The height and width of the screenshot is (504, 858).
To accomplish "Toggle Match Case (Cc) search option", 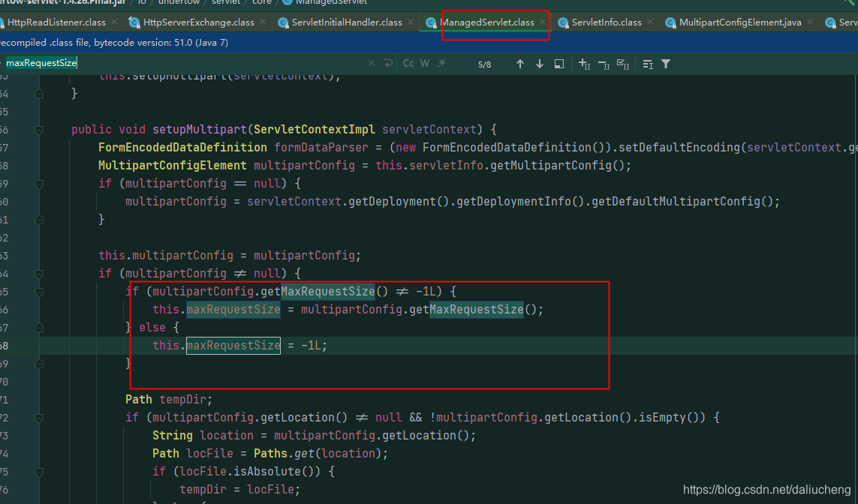I will pyautogui.click(x=408, y=64).
